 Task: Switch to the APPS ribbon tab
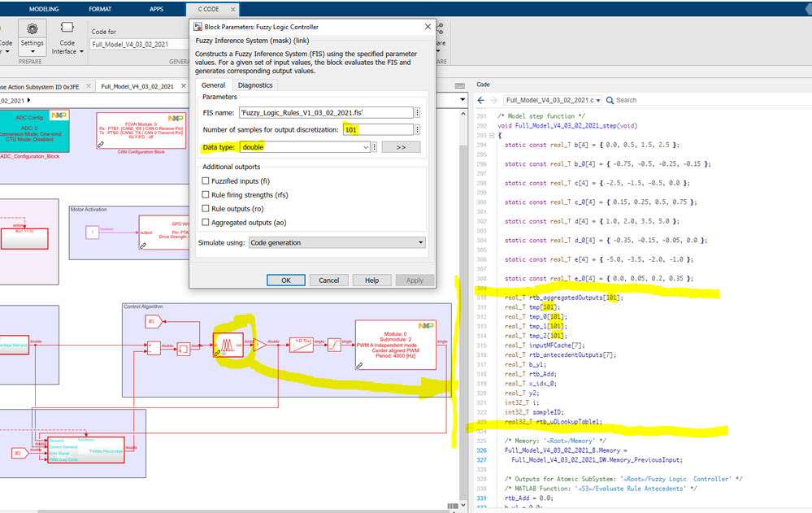(x=156, y=9)
